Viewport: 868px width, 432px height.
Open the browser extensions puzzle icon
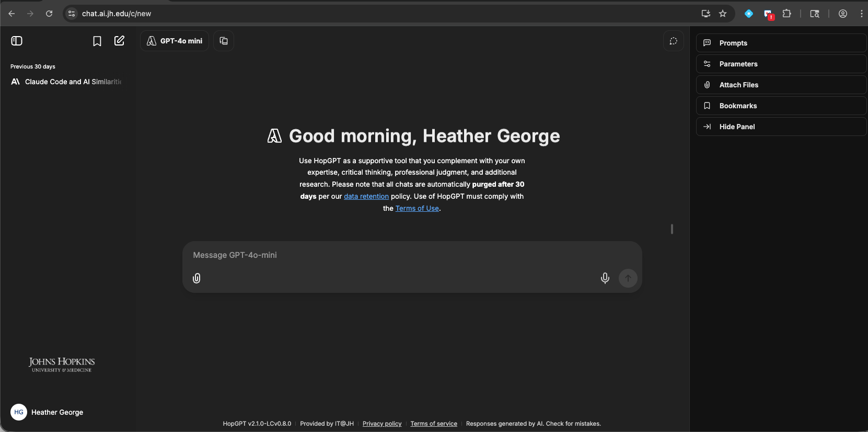(786, 14)
